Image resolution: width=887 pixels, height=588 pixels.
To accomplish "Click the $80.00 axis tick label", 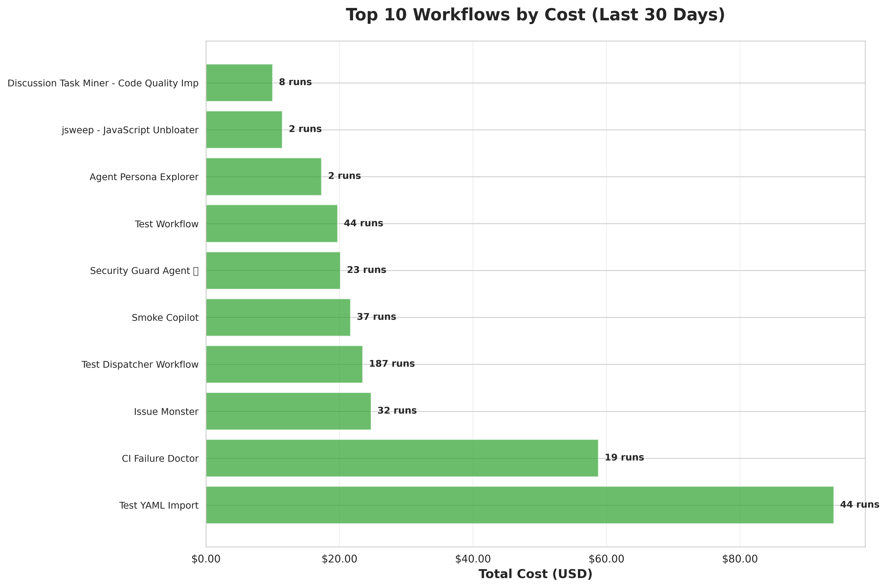I will click(x=740, y=559).
